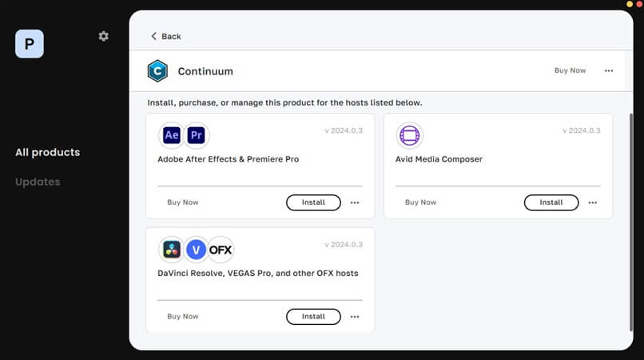Go back using the Back arrow

[166, 36]
